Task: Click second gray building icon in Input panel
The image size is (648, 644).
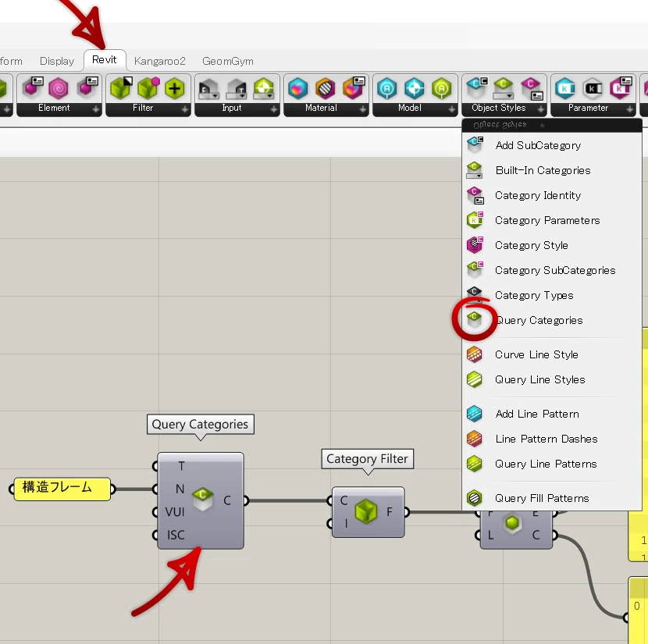Action: click(x=237, y=88)
